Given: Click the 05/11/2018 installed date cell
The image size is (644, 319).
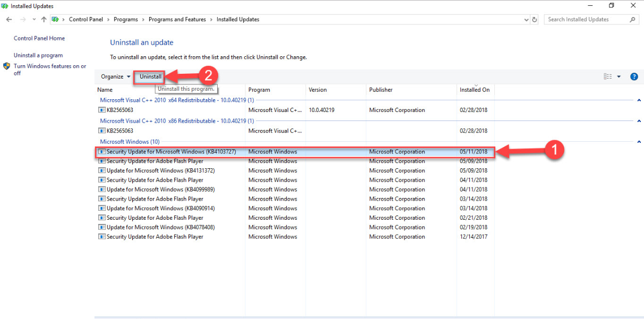Looking at the screenshot, I should 474,152.
